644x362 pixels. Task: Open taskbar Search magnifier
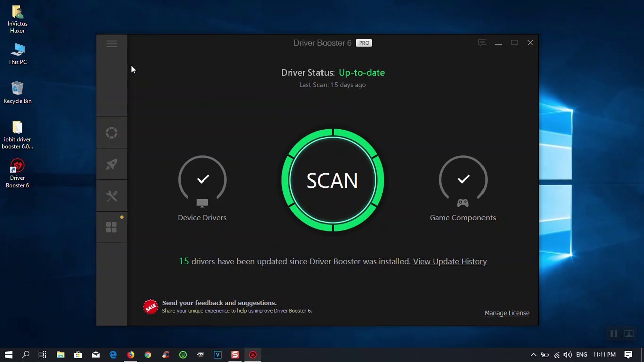[x=26, y=355]
